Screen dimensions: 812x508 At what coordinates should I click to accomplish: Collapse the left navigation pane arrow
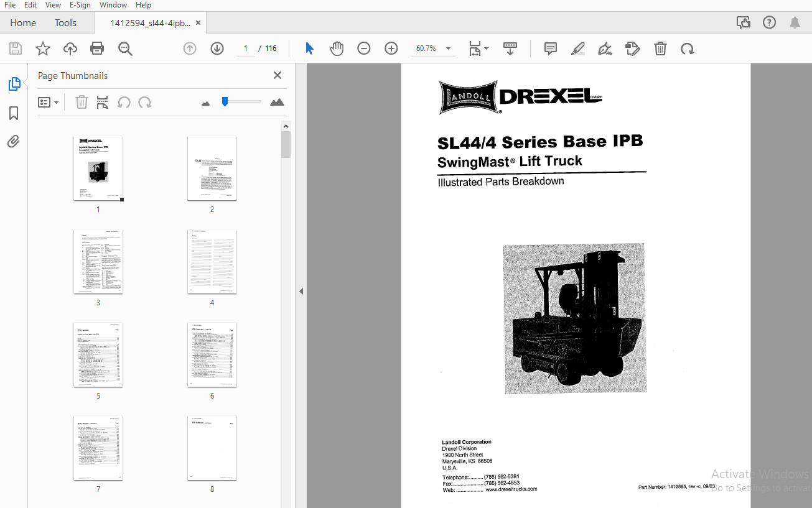301,291
